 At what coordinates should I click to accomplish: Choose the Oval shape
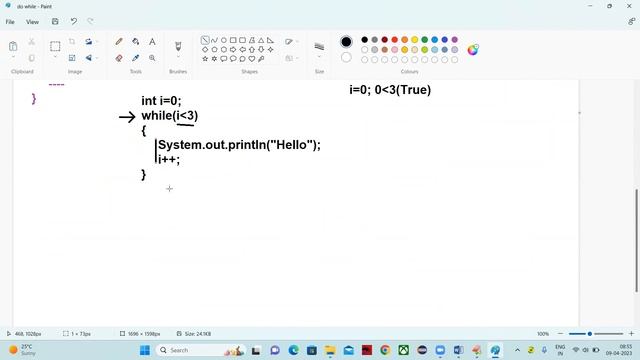[224, 40]
